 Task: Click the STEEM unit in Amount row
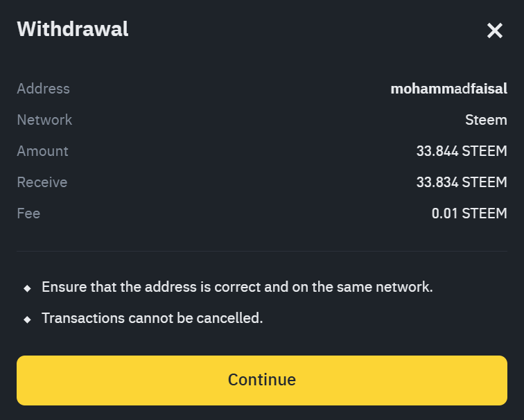[x=484, y=151]
